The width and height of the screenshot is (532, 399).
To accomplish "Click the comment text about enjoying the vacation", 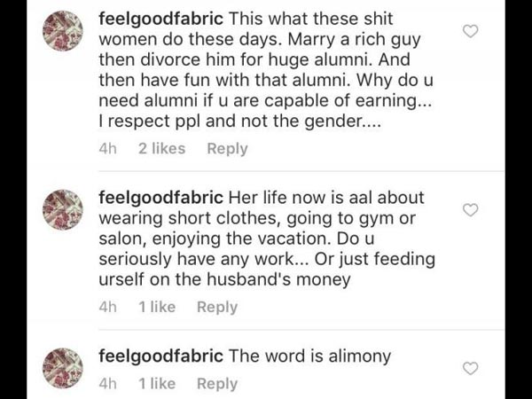I will 266,239.
